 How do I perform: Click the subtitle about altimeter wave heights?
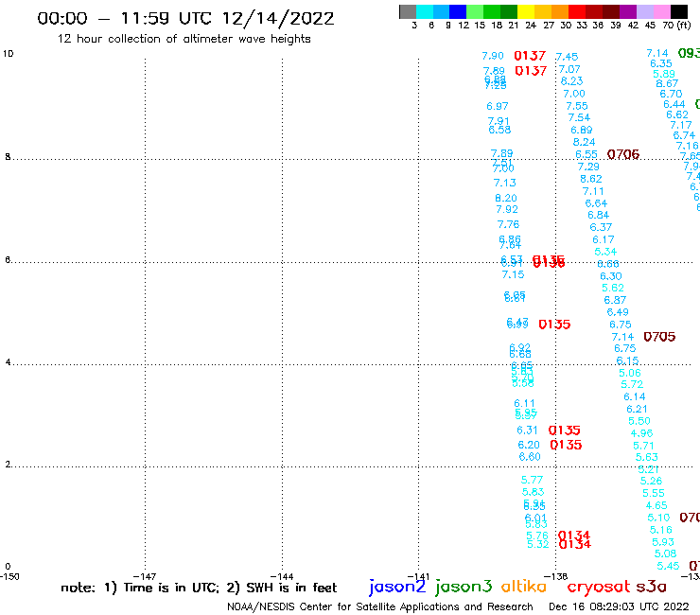(184, 39)
